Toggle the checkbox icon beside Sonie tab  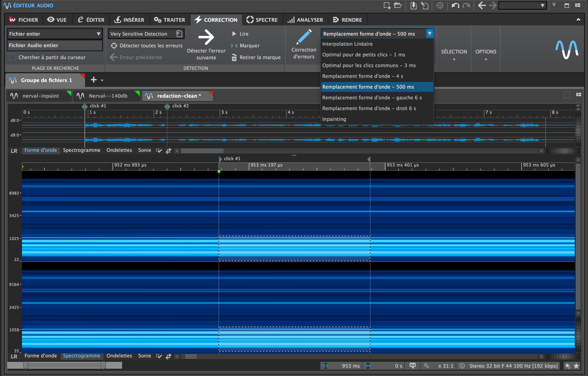(x=159, y=151)
